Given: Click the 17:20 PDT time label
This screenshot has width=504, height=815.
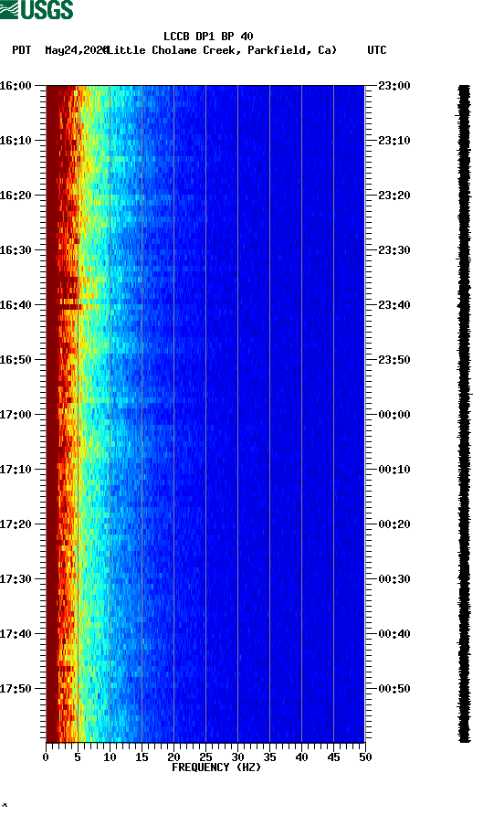Looking at the screenshot, I should 16,524.
